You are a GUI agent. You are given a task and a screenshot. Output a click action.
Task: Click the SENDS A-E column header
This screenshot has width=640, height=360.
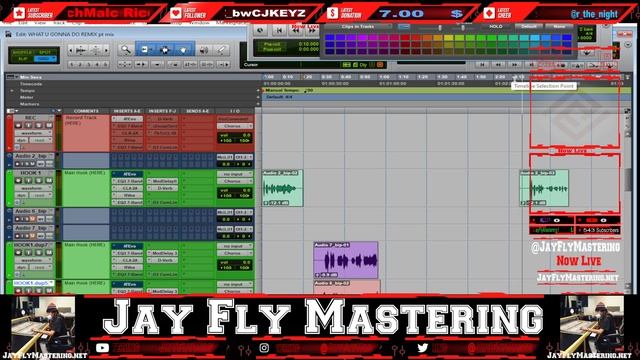coord(198,111)
